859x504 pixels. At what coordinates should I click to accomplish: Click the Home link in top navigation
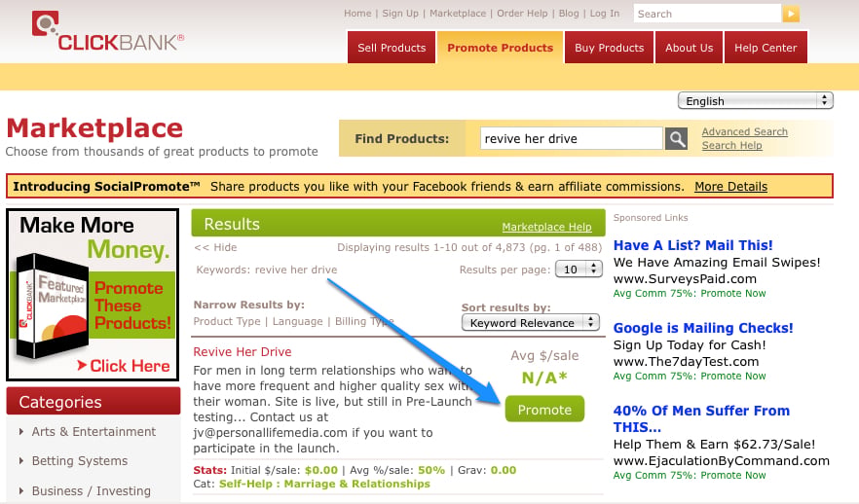(x=357, y=13)
